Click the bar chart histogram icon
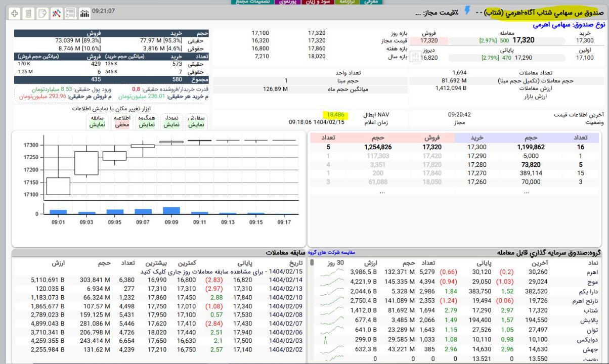Viewport: 609px width, 364px height. 84,12
